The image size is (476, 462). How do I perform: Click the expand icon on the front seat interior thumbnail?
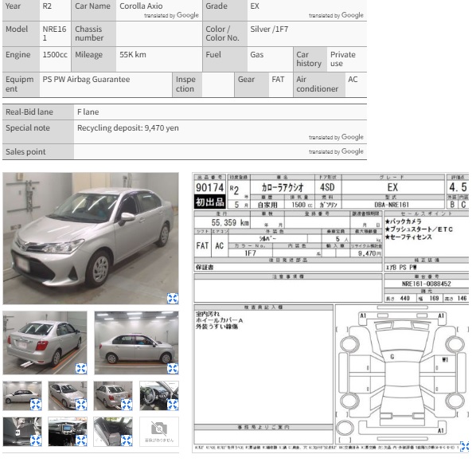coord(36,440)
